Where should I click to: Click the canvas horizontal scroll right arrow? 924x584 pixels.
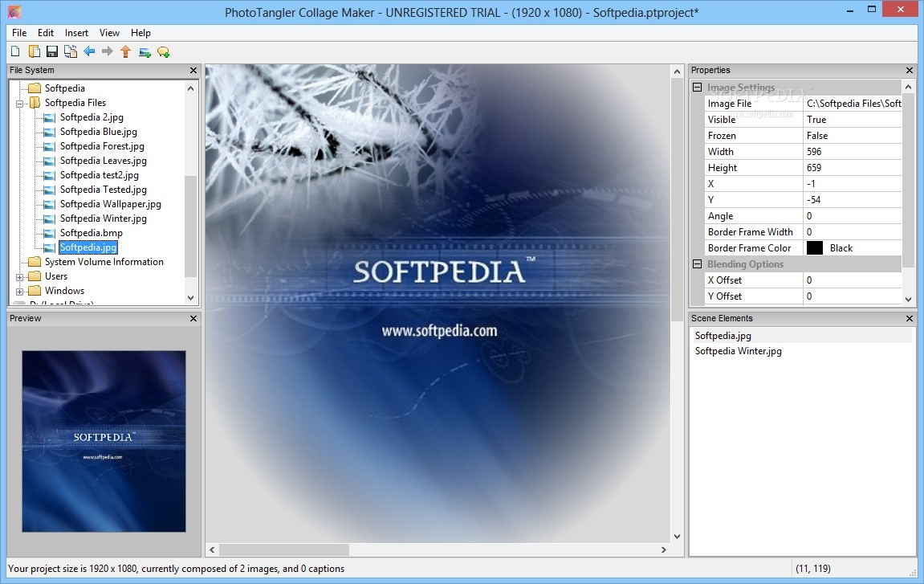click(664, 549)
